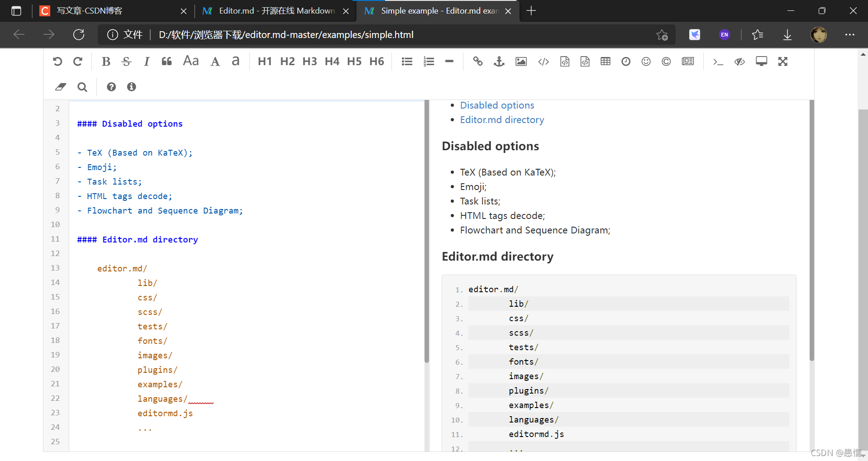Insert a block quote
The width and height of the screenshot is (868, 461).
click(x=167, y=62)
